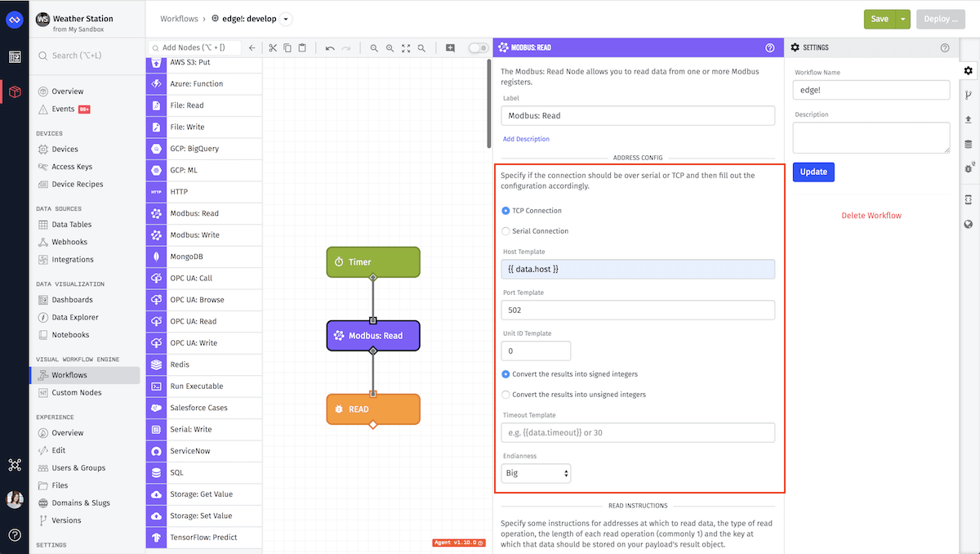Click the blue Update button
The width and height of the screenshot is (980, 554).
click(813, 172)
